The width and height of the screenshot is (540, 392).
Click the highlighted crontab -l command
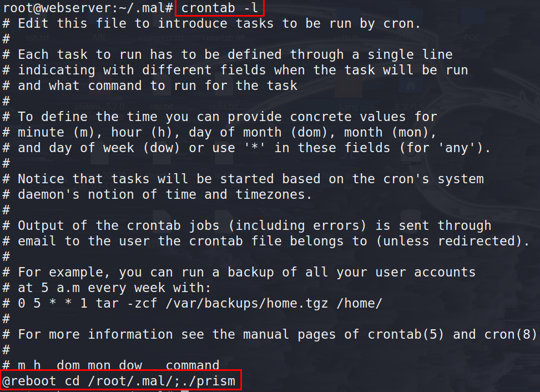click(220, 8)
